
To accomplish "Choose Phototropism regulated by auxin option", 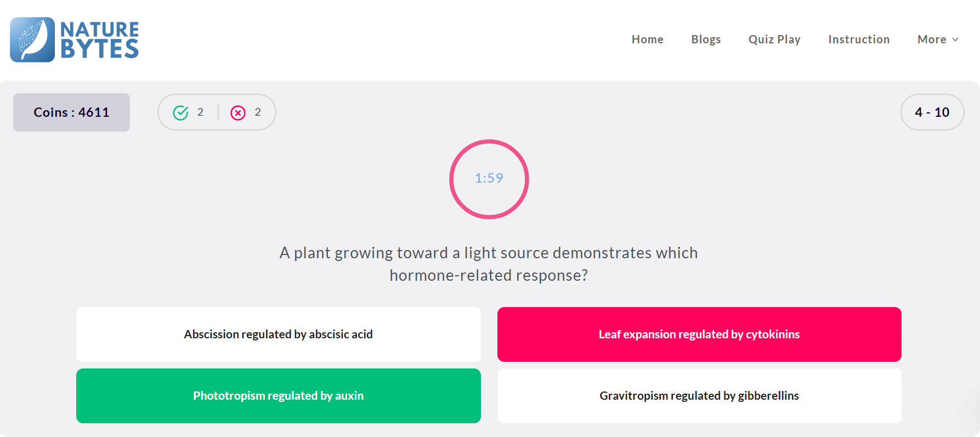I will coord(279,396).
